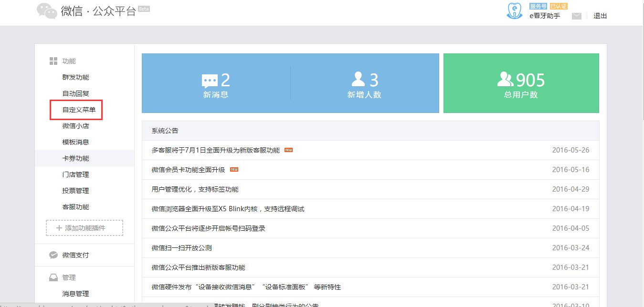The image size is (644, 307).
Task: Open the mail envelope icon
Action: coord(577,16)
